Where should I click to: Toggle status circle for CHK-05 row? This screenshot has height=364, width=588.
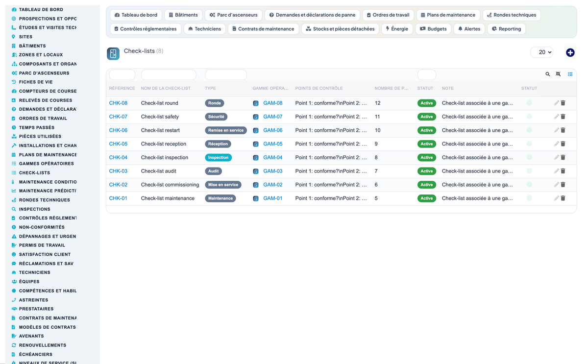point(529,144)
